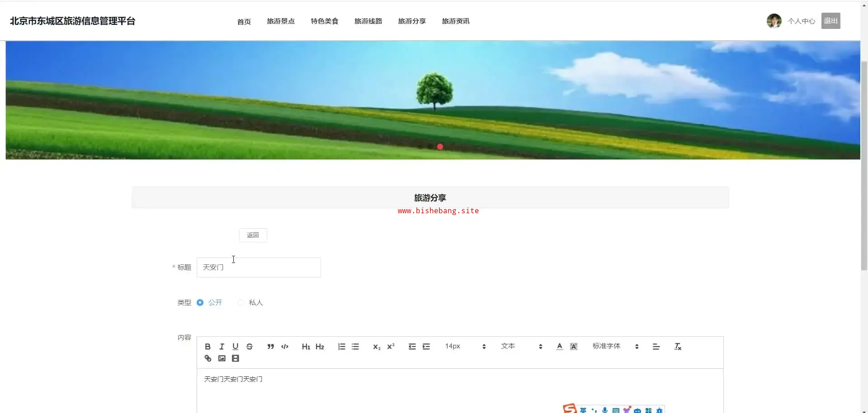Apply strikethrough formatting

click(250, 347)
